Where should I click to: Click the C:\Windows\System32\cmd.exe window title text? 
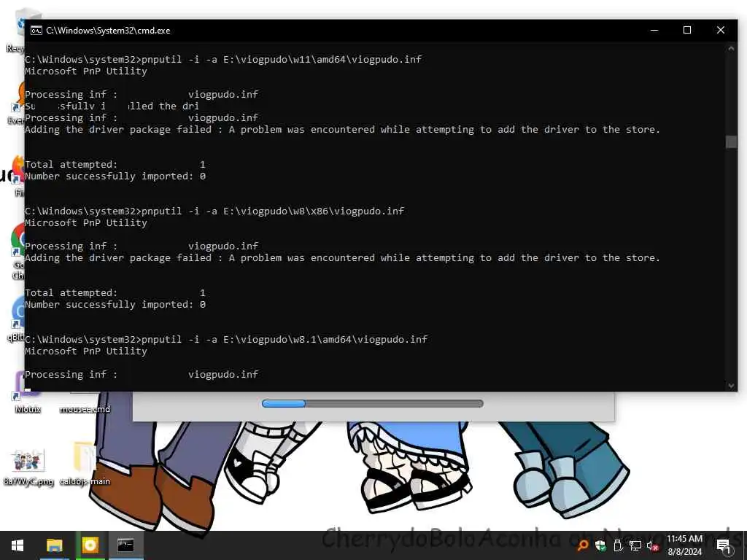coord(108,31)
